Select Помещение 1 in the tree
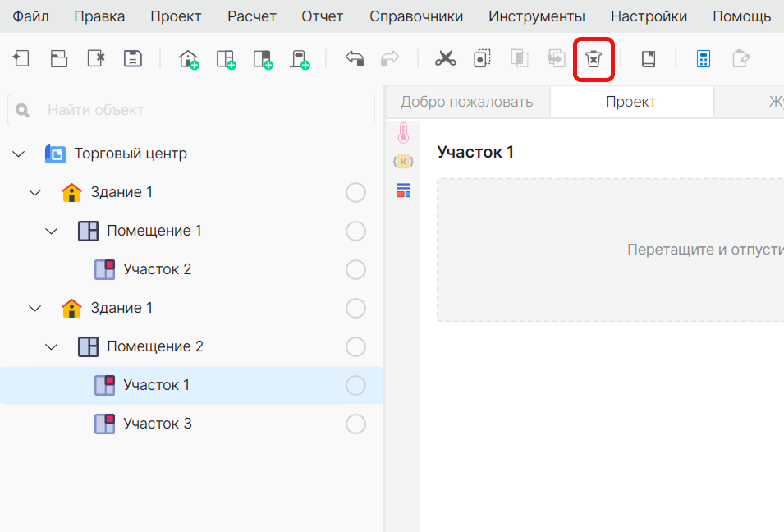The width and height of the screenshot is (784, 532). click(154, 231)
